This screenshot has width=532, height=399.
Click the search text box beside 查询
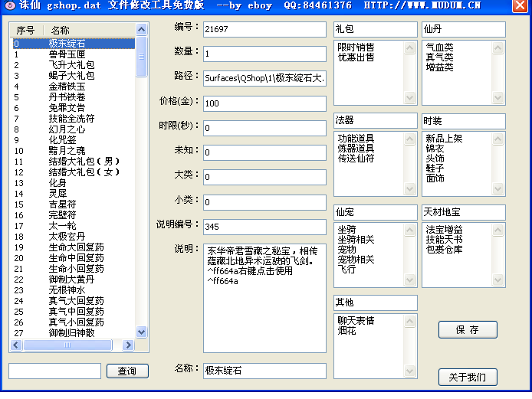click(54, 371)
